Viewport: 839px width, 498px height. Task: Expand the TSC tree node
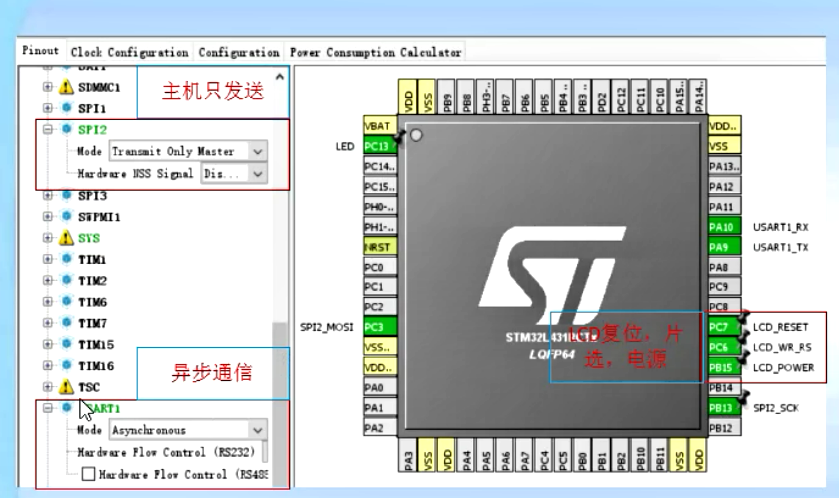[x=48, y=386]
